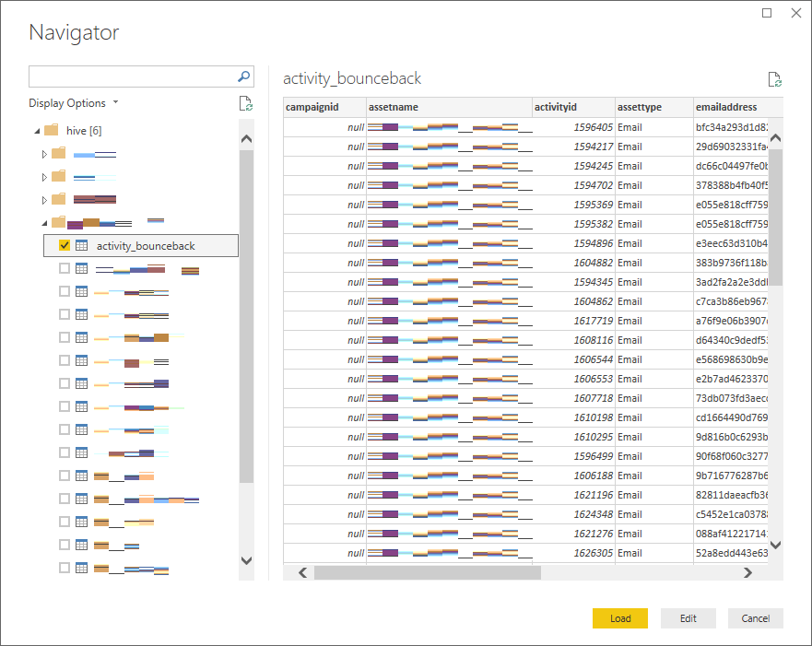812x646 pixels.
Task: Uncheck the activity_bounceback table checkbox
Action: pos(65,245)
